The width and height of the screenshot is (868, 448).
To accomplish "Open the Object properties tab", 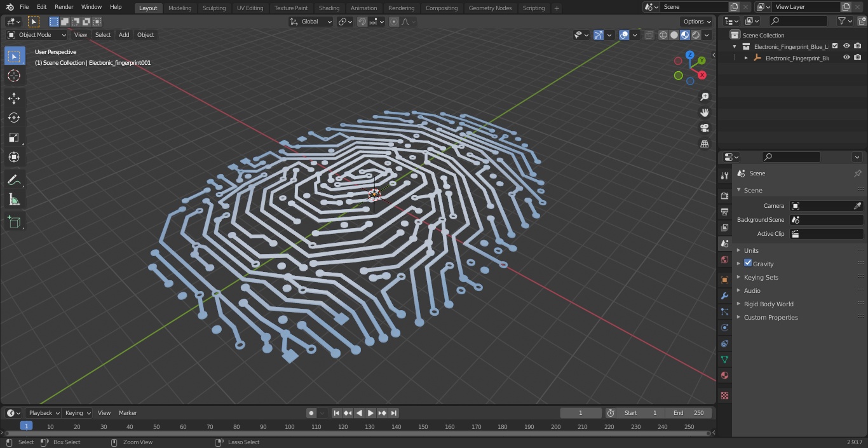I will coord(724,280).
